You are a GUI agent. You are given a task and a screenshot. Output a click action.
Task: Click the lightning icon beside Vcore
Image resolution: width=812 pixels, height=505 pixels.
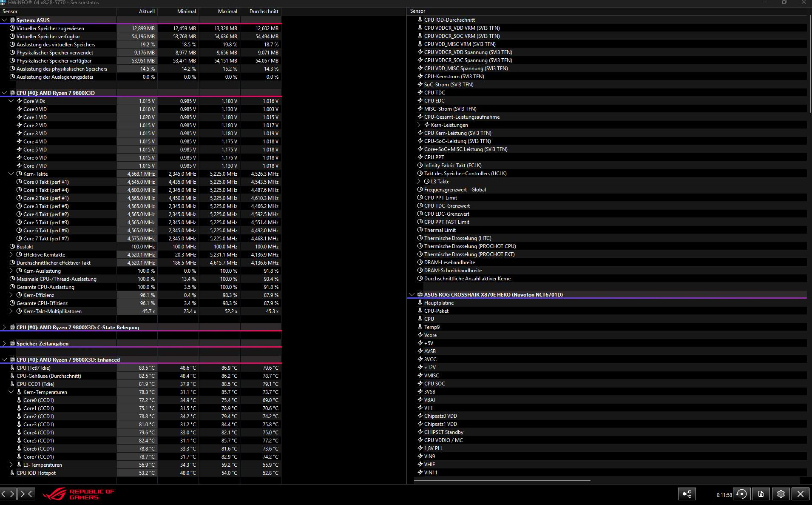[420, 335]
